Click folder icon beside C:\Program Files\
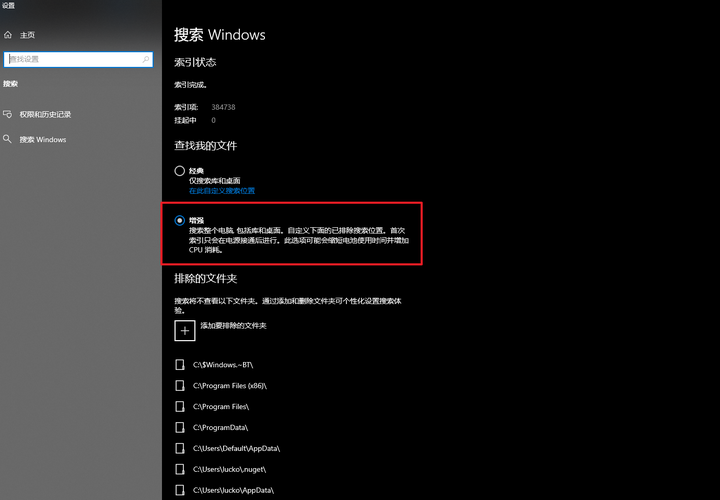 pyautogui.click(x=180, y=406)
